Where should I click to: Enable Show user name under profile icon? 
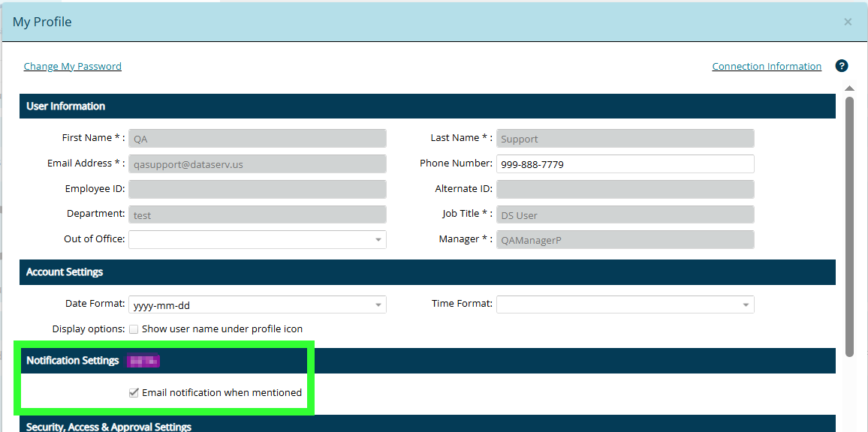click(x=134, y=329)
